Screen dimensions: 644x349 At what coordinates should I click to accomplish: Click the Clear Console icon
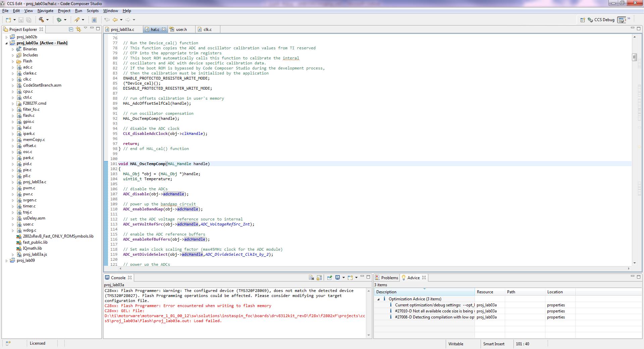tap(311, 278)
